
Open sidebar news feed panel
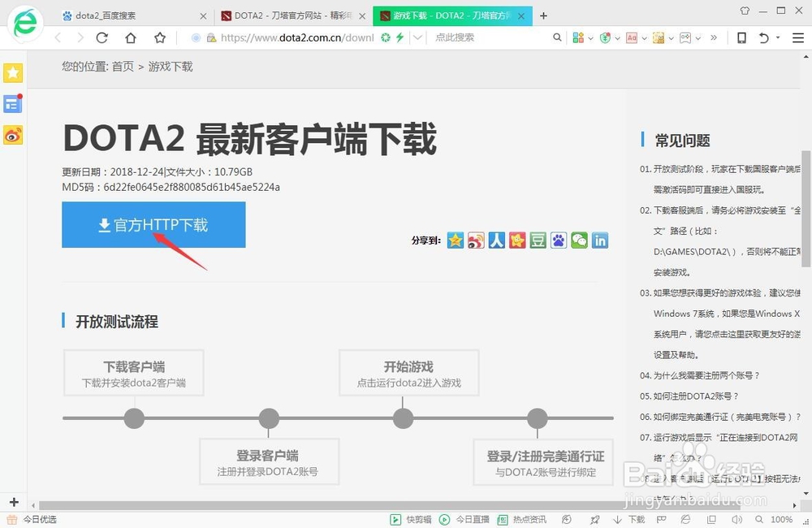tap(13, 104)
